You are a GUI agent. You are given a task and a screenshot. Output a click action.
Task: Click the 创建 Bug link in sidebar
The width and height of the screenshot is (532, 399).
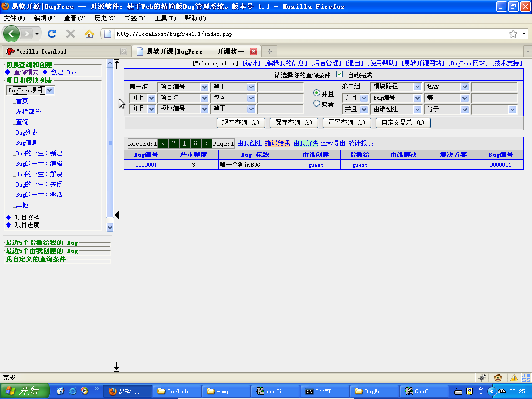[x=64, y=72]
